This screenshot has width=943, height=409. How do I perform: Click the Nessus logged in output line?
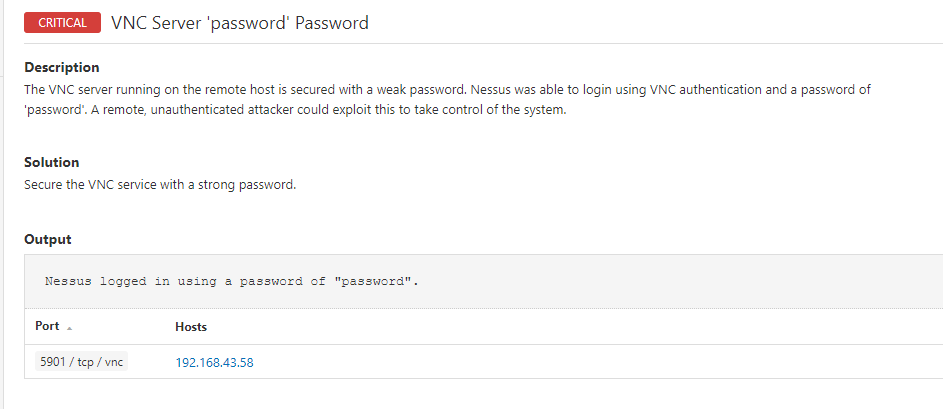(231, 281)
